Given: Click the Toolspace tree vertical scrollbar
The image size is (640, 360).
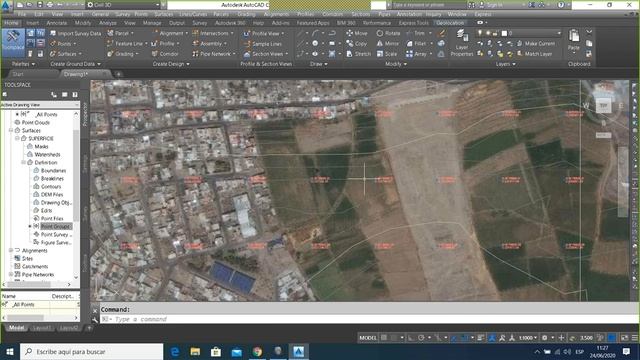Looking at the screenshot, I should (76, 196).
